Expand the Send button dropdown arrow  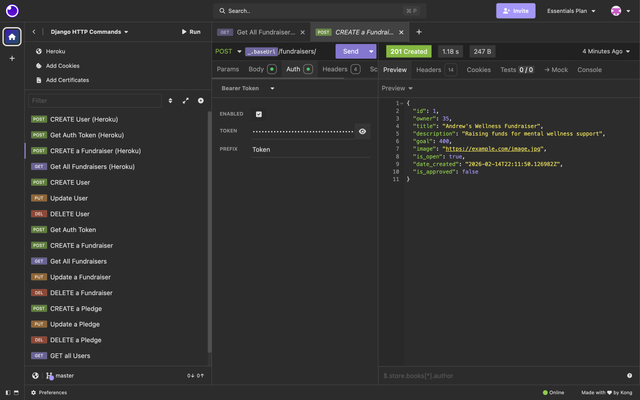coord(371,51)
